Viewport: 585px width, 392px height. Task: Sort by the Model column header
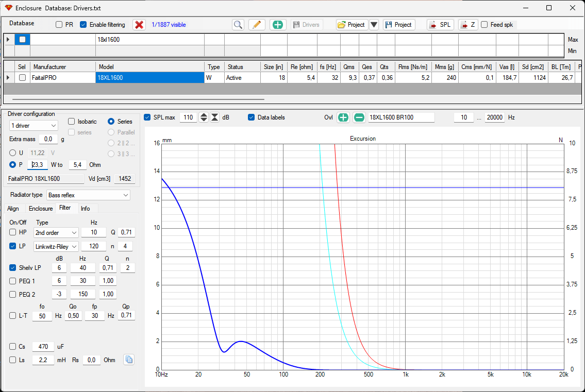(150, 67)
